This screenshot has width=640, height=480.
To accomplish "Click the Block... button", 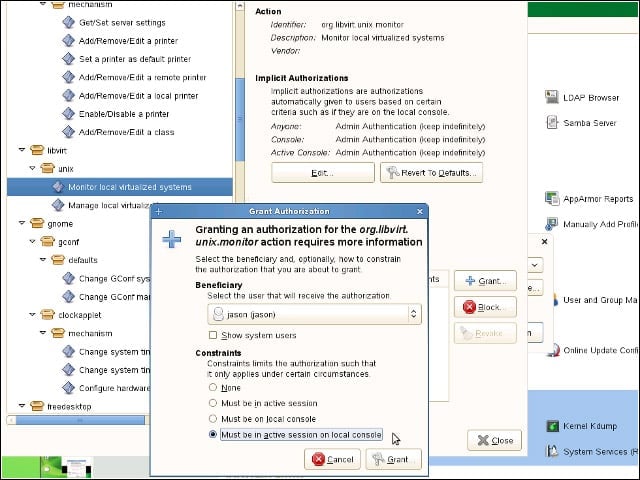I will click(x=485, y=307).
